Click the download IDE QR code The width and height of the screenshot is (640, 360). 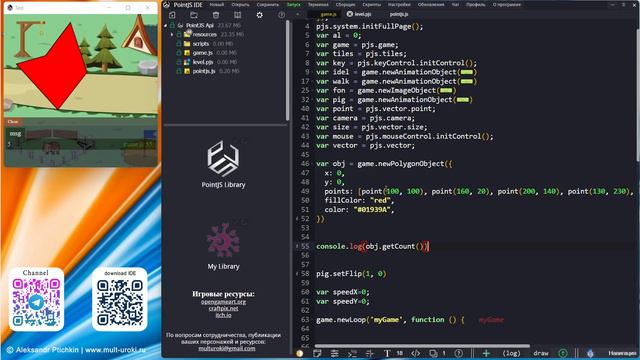(x=120, y=302)
